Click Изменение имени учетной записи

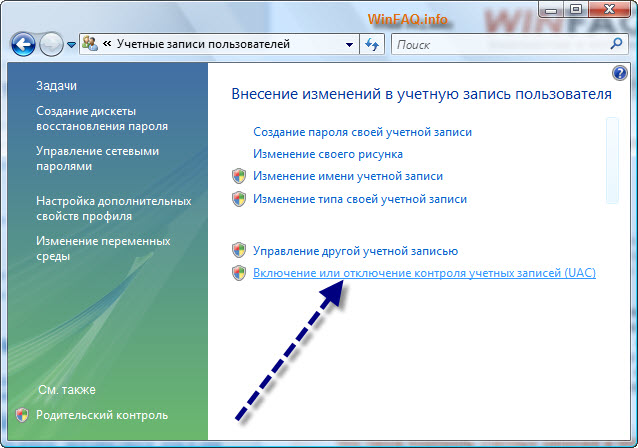point(347,176)
